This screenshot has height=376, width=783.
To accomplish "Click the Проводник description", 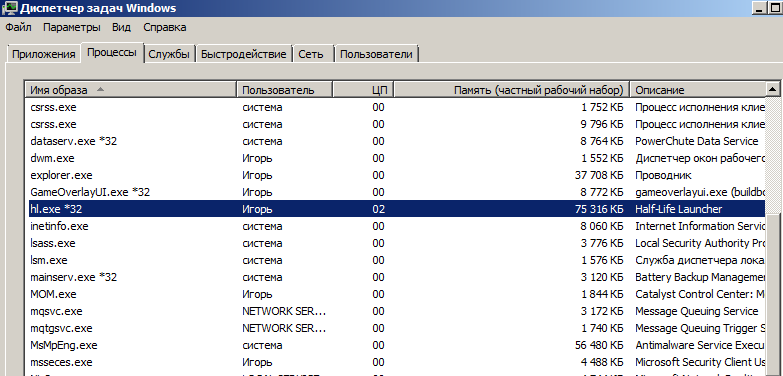I will point(663,175).
